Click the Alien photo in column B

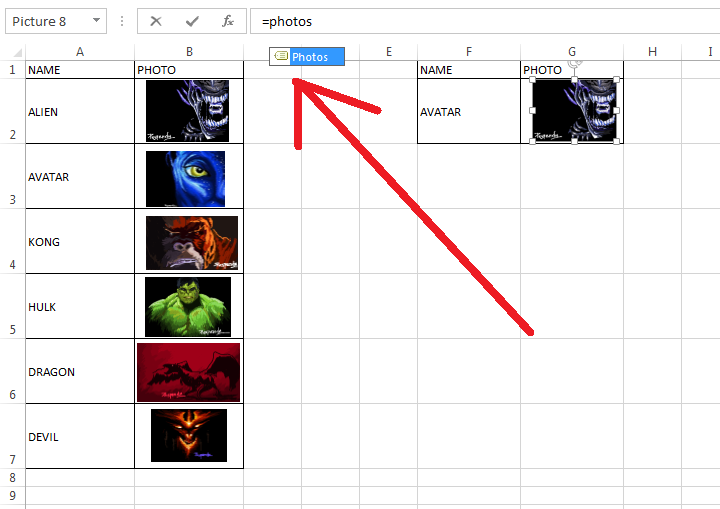[187, 111]
